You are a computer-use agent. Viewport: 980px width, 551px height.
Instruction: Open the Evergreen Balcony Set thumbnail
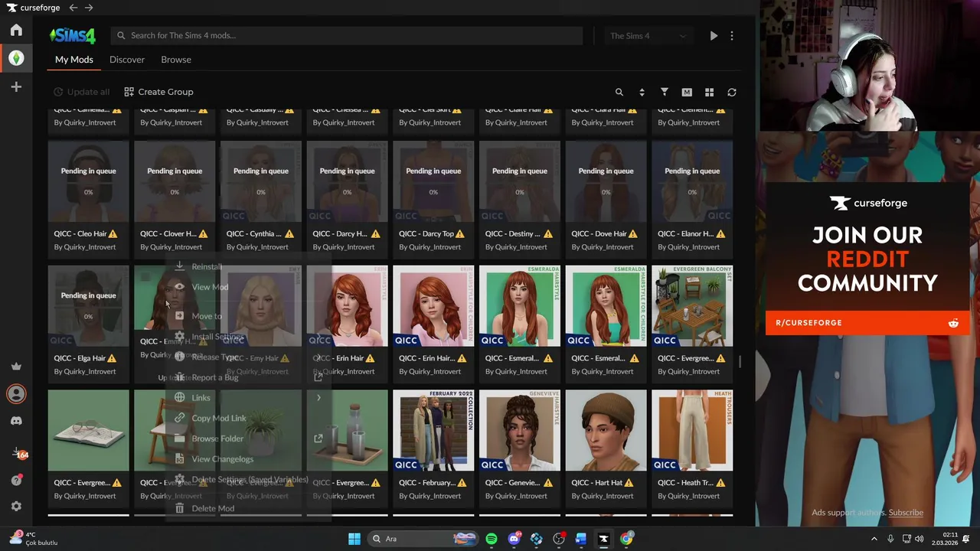point(692,306)
